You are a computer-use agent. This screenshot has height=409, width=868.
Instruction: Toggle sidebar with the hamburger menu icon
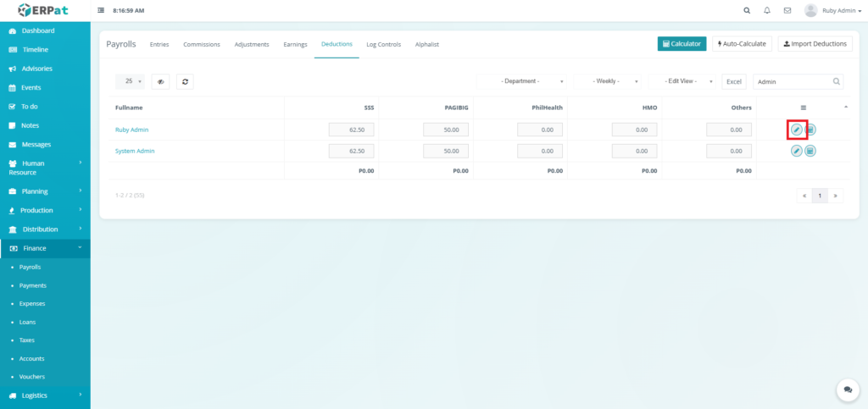[x=102, y=10]
